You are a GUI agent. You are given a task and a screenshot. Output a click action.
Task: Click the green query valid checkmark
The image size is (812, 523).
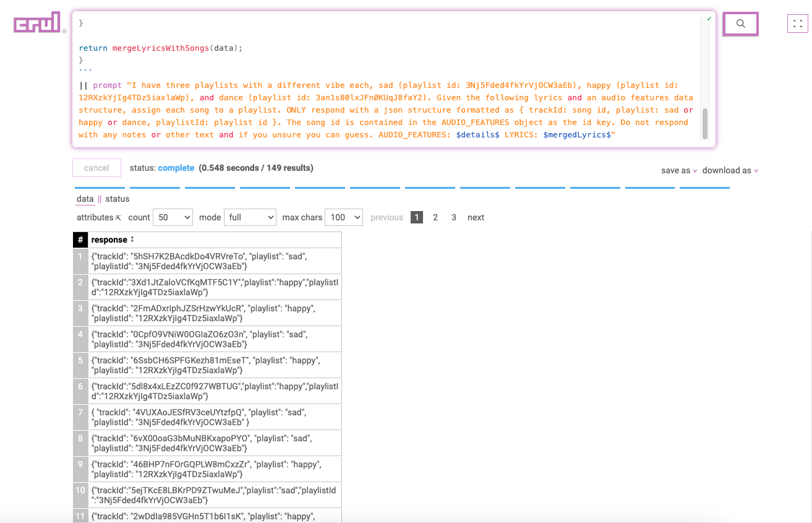pyautogui.click(x=709, y=19)
